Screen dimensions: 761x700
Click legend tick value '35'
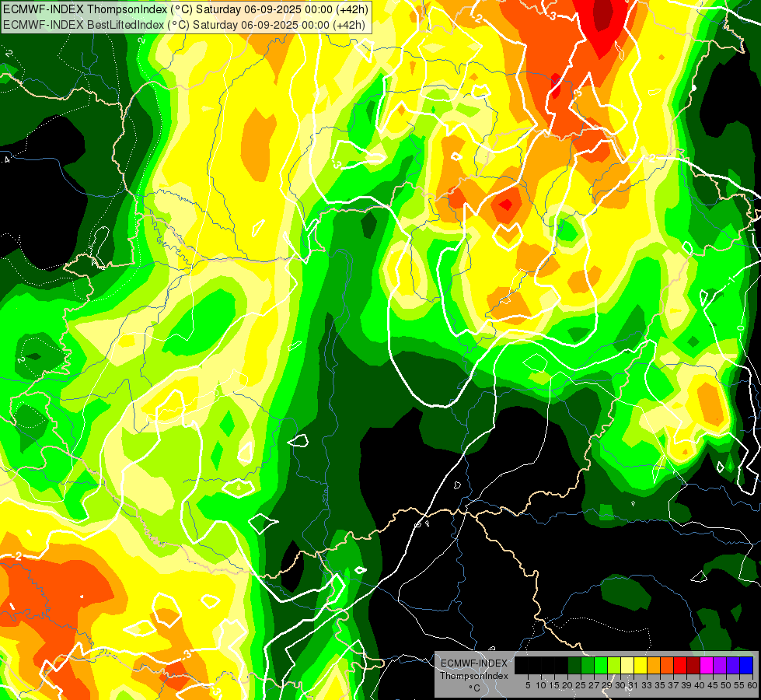[x=661, y=685]
